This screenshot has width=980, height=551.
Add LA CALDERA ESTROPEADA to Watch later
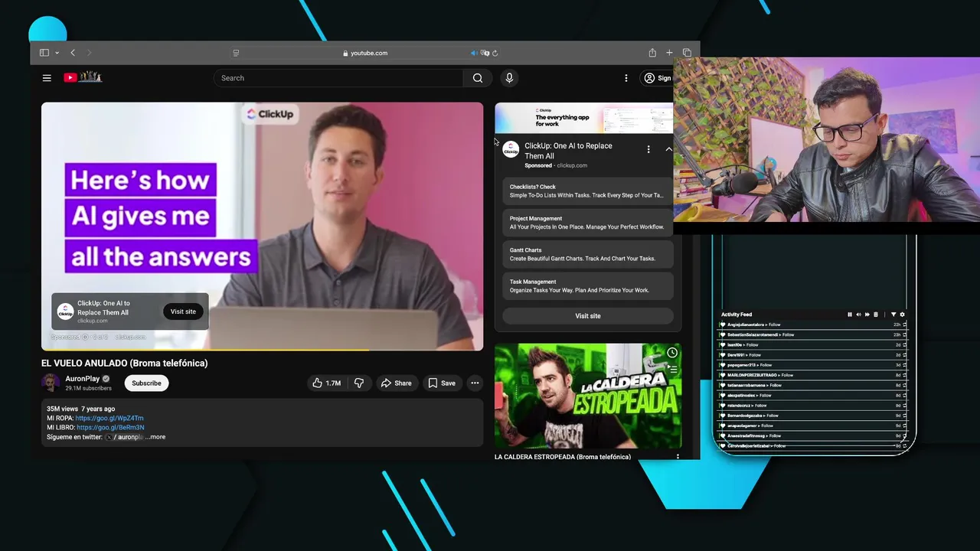tap(671, 353)
